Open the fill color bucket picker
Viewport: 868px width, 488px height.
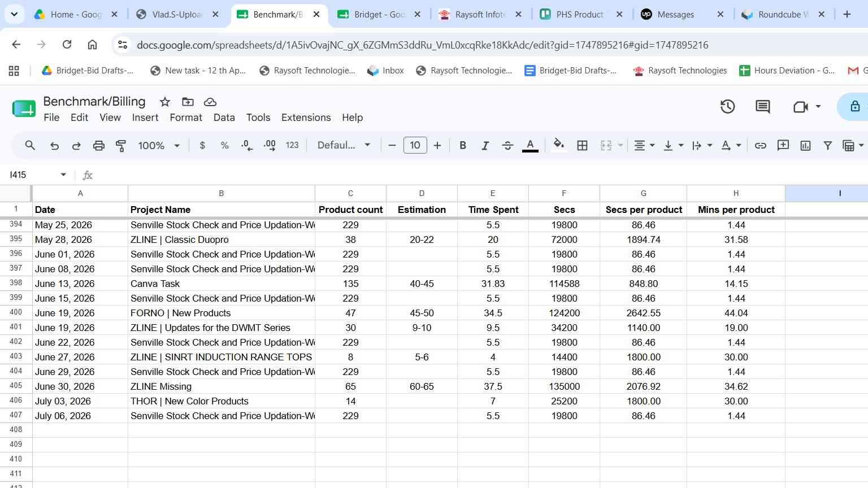tap(558, 145)
